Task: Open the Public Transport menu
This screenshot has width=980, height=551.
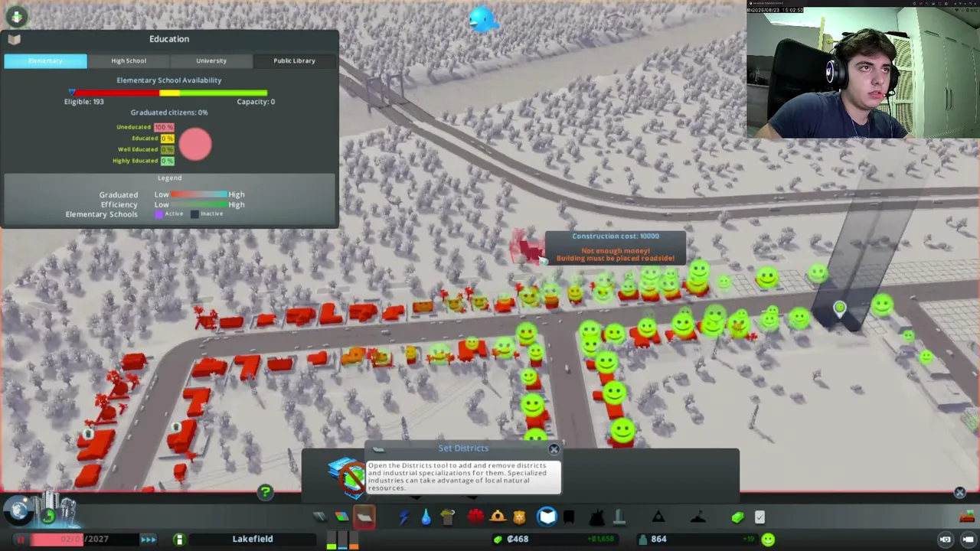Action: click(569, 517)
